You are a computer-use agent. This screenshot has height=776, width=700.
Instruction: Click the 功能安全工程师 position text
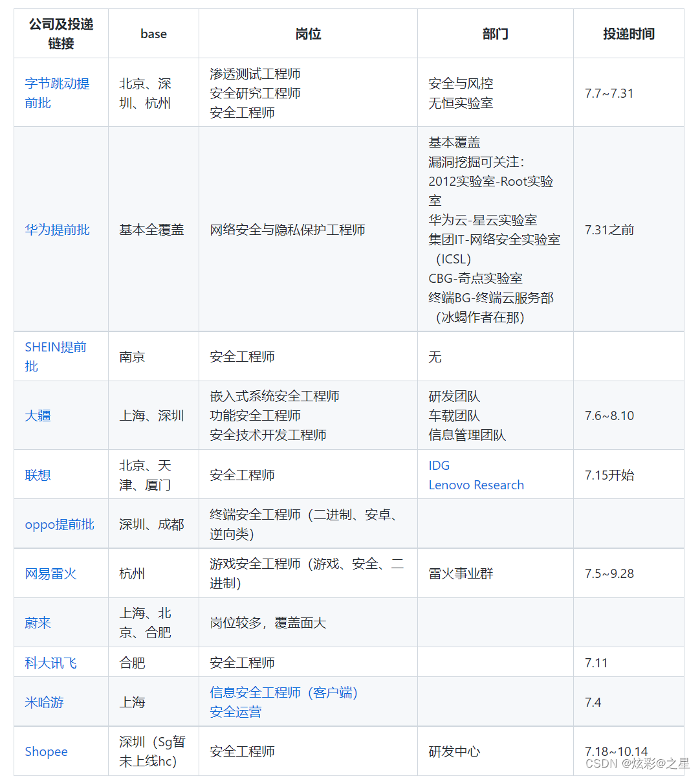coord(255,416)
